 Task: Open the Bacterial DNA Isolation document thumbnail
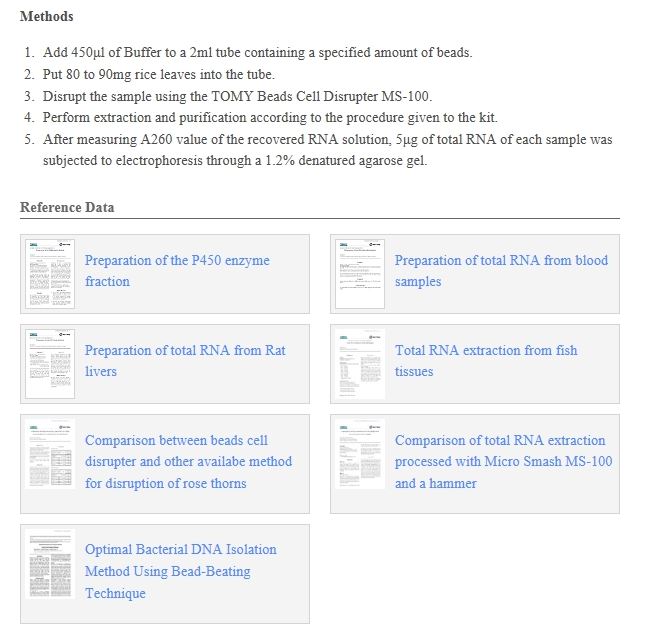point(50,563)
